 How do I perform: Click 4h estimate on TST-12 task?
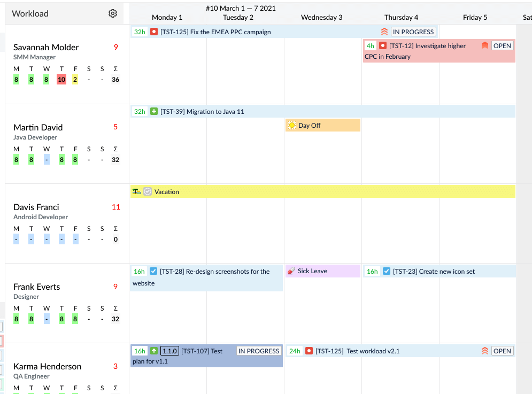pos(370,45)
